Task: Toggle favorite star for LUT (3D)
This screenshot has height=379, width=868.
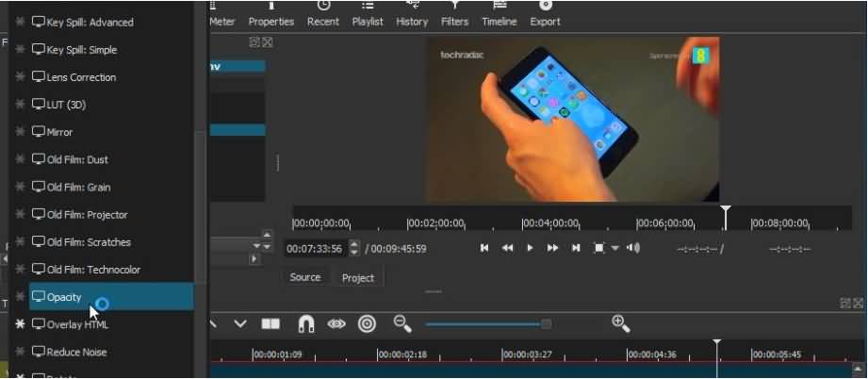Action: [20, 105]
